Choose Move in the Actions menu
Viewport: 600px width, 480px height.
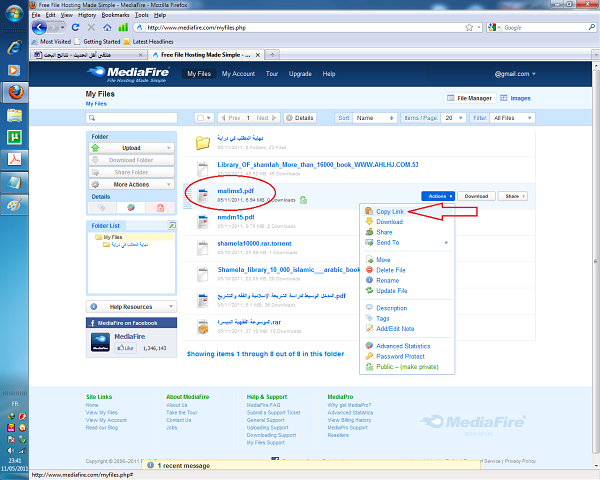point(383,260)
